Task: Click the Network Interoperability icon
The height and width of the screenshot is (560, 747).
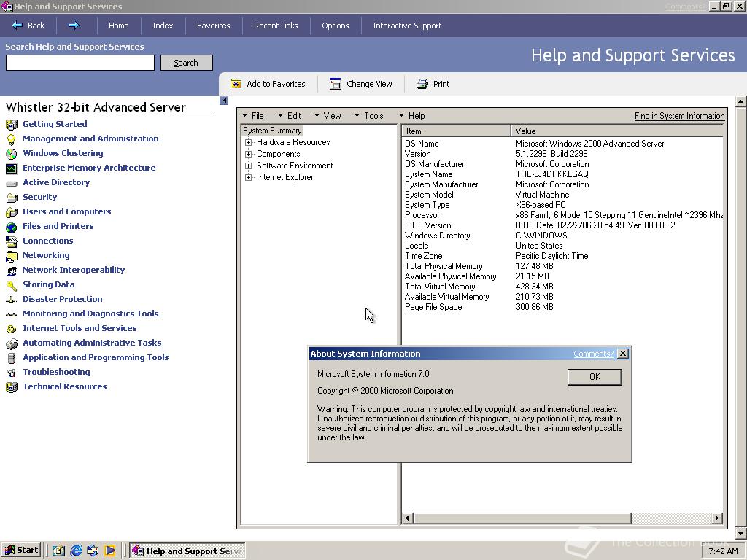Action: click(x=12, y=271)
